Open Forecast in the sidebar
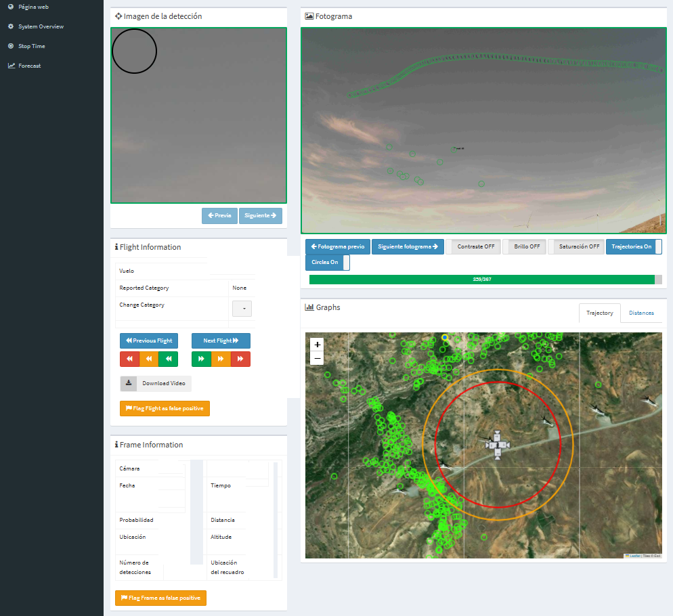 [x=29, y=66]
